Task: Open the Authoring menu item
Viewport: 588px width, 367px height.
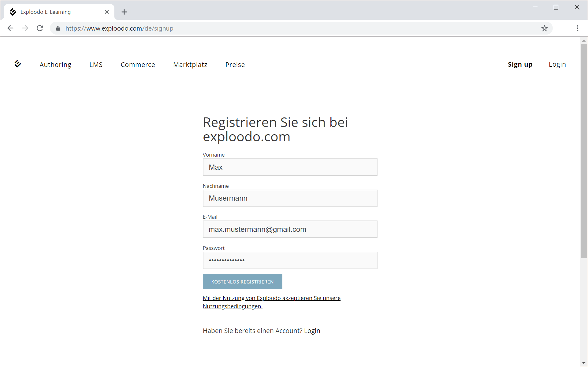Action: click(55, 65)
